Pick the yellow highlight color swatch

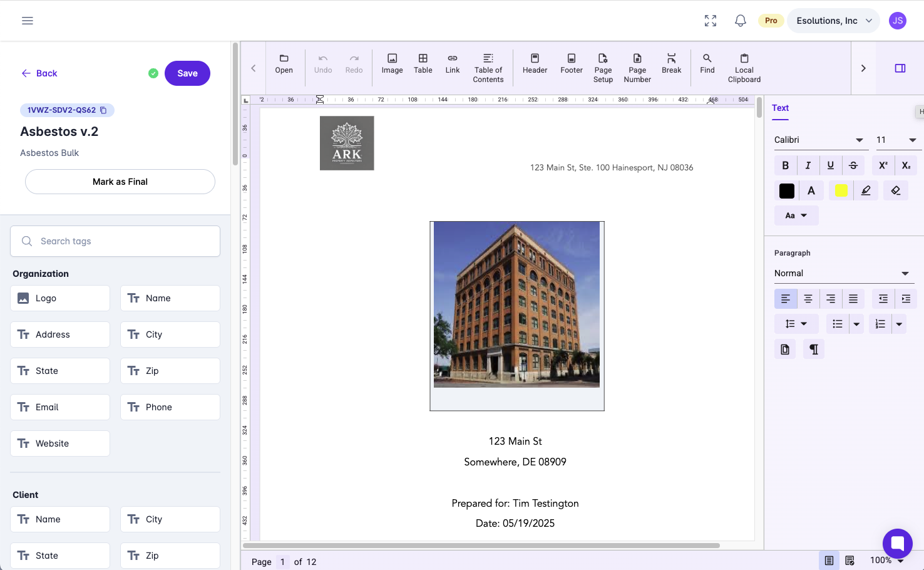click(x=841, y=190)
